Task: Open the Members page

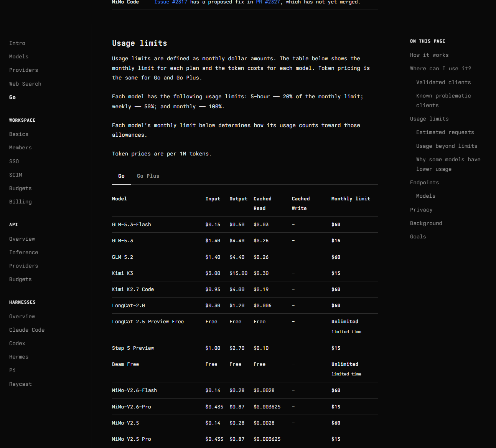Action: coord(20,147)
